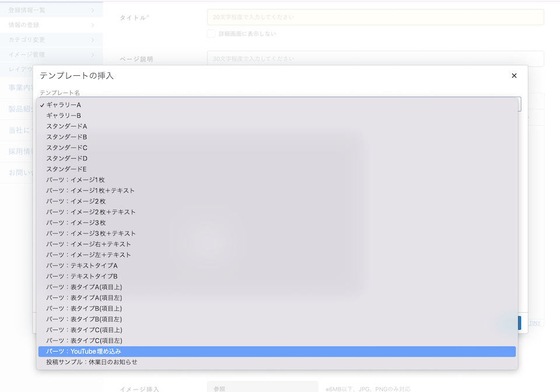Choose パーツ：テキストタイプA option

(x=82, y=265)
